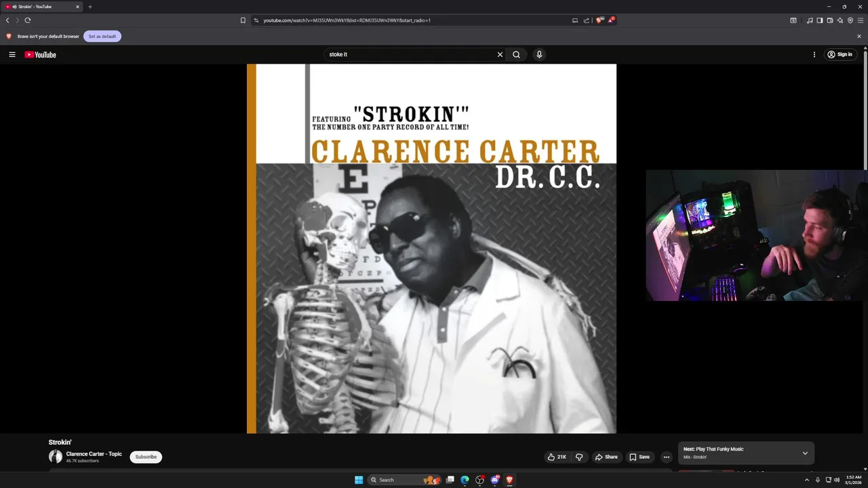868x488 pixels.
Task: Set Brave as default browser
Action: (102, 36)
